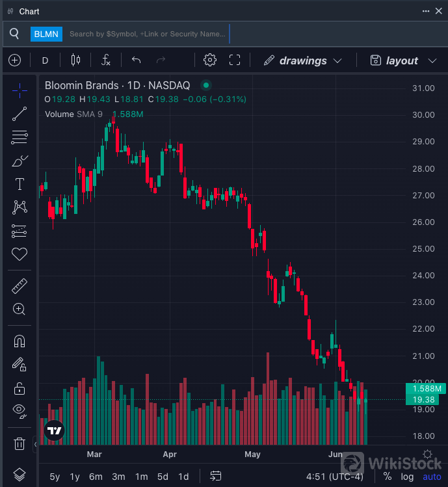
Task: Switch to the 6m time range
Action: click(x=96, y=477)
